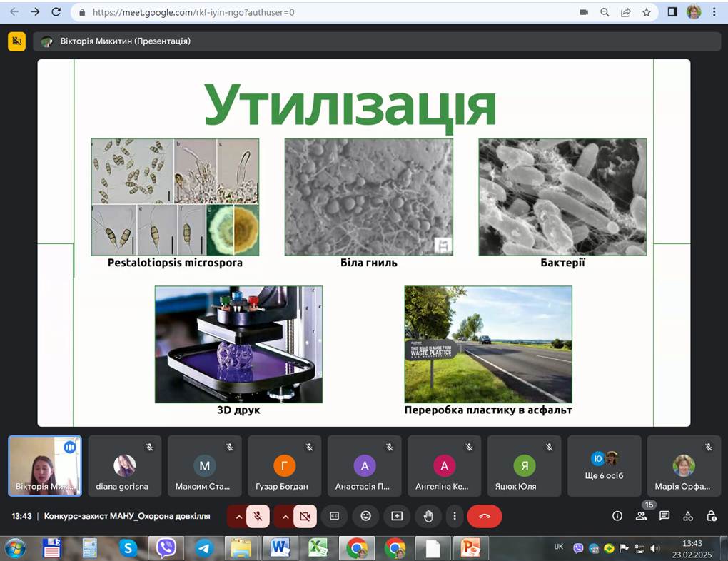
Task: Open the 'Ще 6 осіб' overflow tile
Action: coord(604,465)
